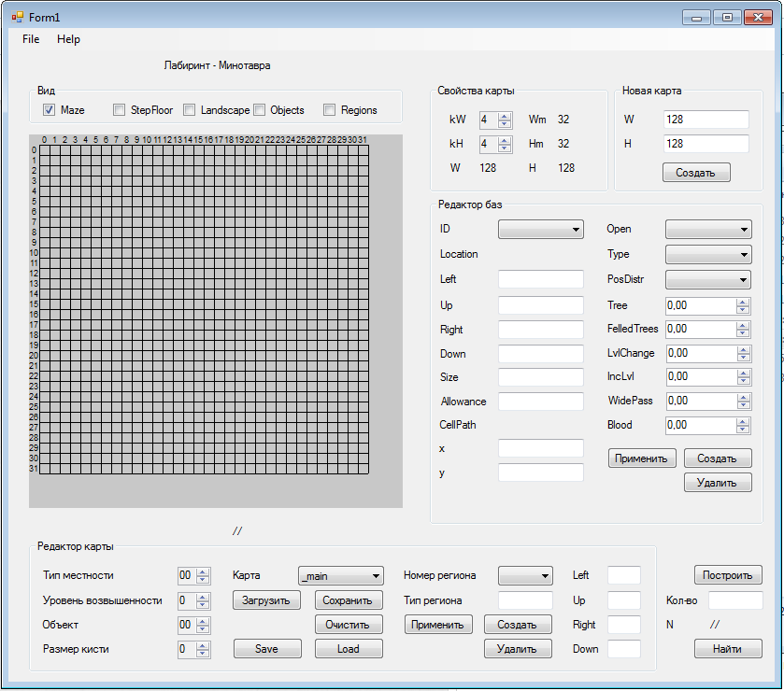Open the Help menu
This screenshot has width=784, height=691.
pos(68,39)
